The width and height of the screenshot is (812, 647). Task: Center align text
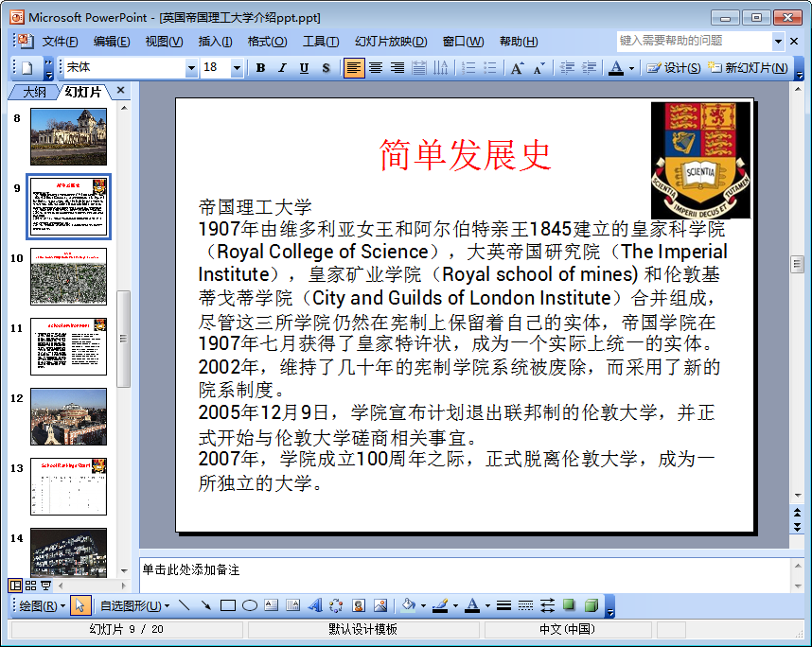(376, 68)
